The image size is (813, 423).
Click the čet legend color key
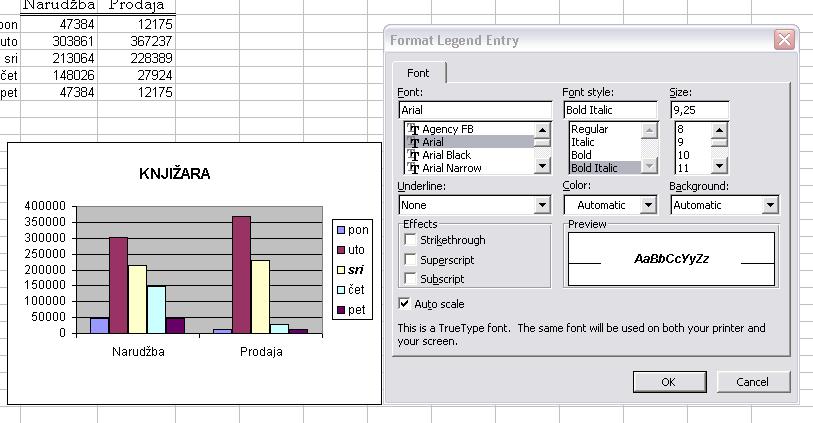tap(341, 290)
